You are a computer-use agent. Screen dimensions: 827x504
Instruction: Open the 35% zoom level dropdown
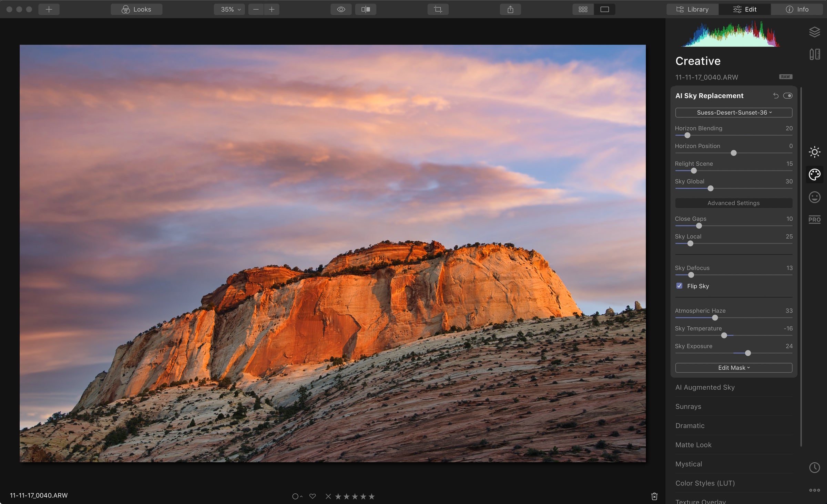click(x=230, y=9)
